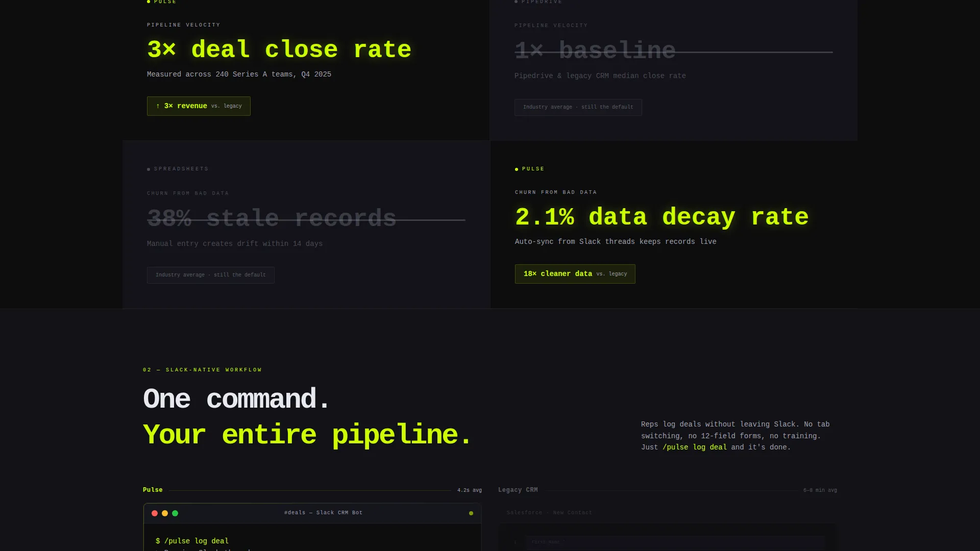This screenshot has height=551, width=980.
Task: Select the Pulse comparison label
Action: pyautogui.click(x=153, y=490)
